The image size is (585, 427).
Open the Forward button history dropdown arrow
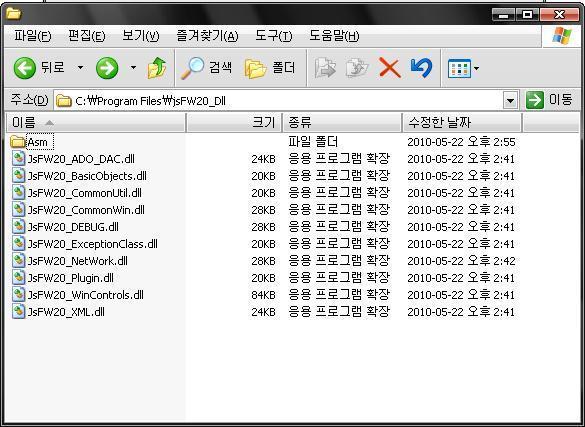tap(133, 68)
